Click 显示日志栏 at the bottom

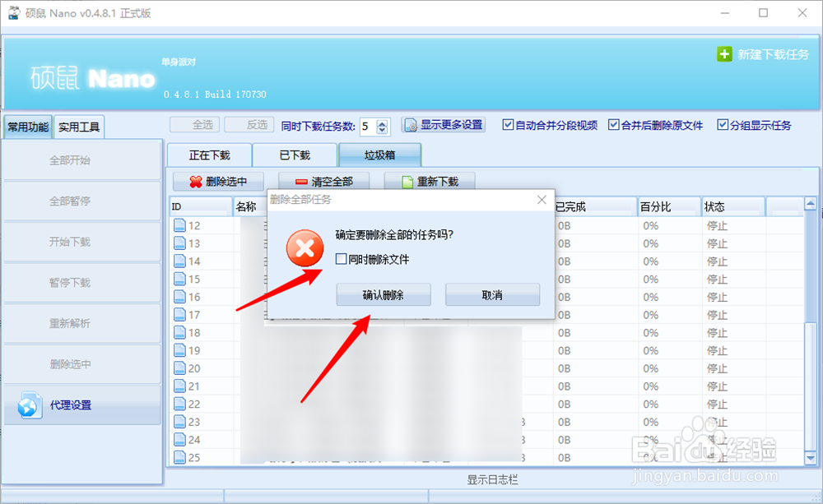click(492, 480)
